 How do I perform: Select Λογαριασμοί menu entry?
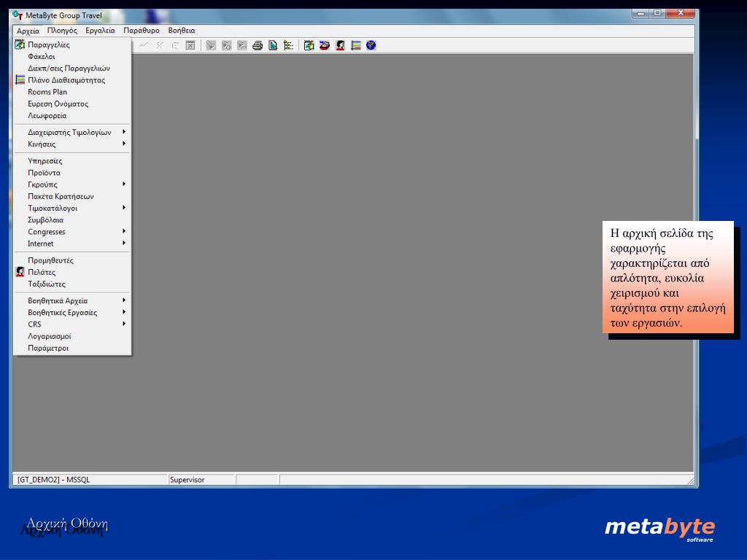pyautogui.click(x=72, y=336)
